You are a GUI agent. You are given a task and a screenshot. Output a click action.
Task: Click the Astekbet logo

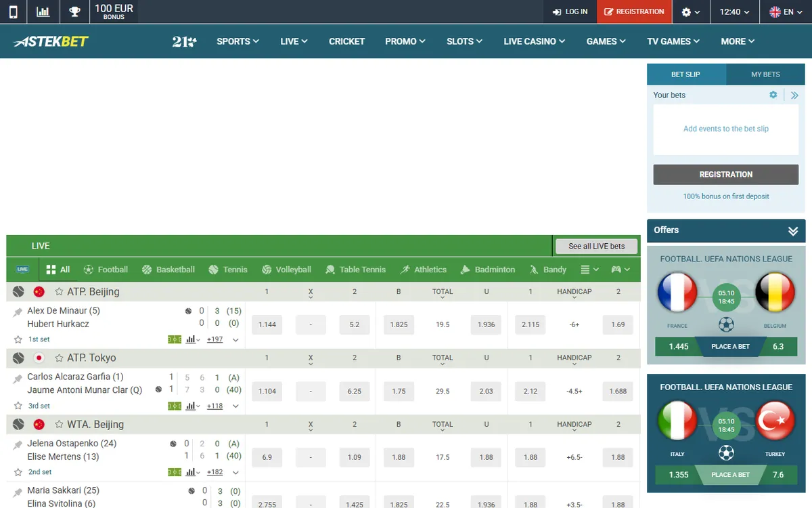pyautogui.click(x=51, y=41)
